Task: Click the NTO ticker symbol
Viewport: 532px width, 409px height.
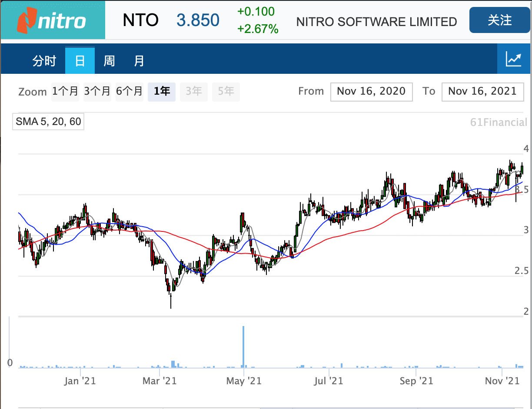Action: pos(140,20)
